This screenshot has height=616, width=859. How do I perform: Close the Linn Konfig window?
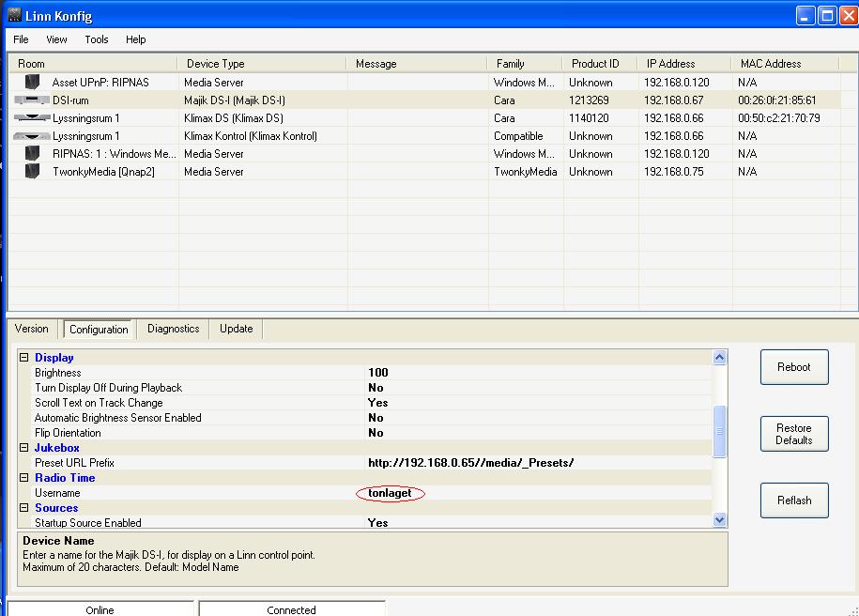(x=849, y=15)
